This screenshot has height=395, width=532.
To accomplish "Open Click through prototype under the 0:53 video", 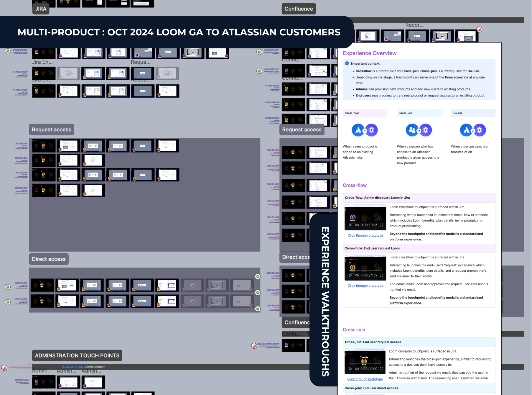I will point(365,235).
